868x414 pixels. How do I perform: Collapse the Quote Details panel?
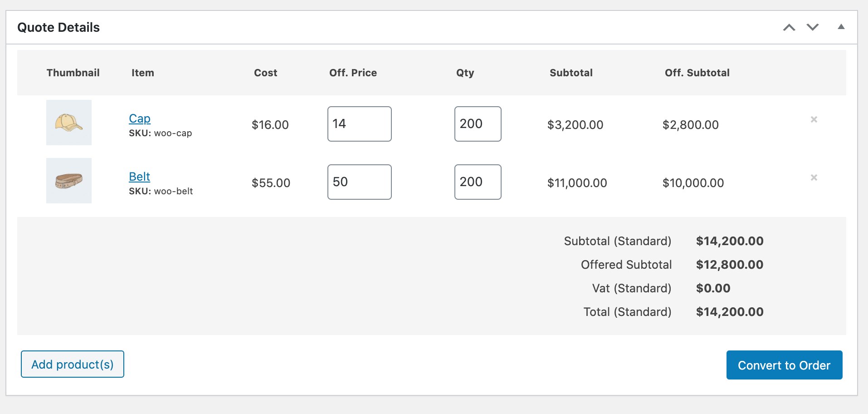tap(841, 27)
